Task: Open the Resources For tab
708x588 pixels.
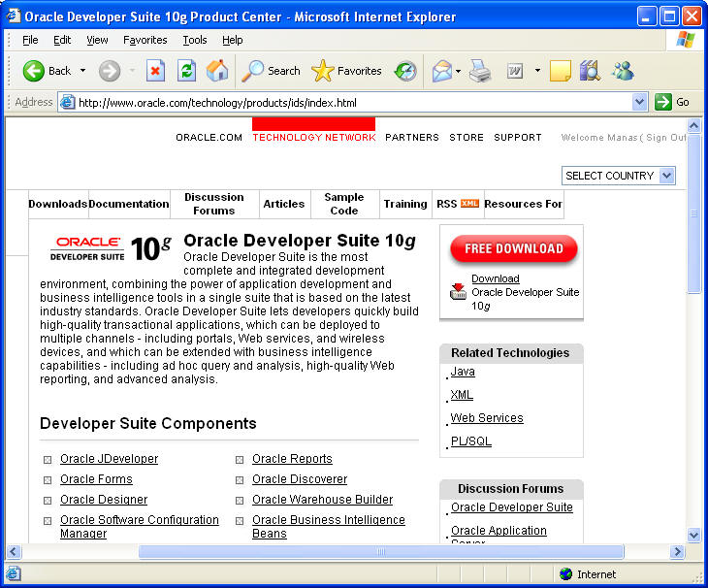Action: click(x=524, y=204)
